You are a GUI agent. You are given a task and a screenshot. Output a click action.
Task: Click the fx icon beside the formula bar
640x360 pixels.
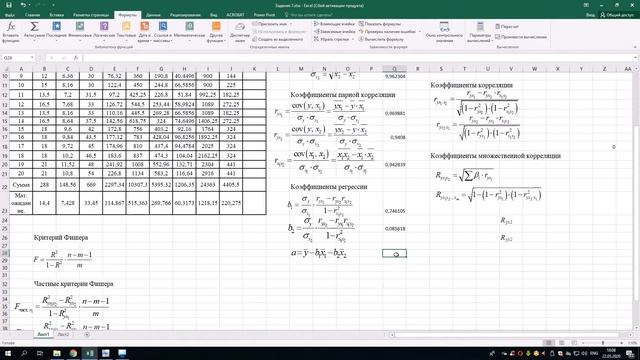coord(76,58)
